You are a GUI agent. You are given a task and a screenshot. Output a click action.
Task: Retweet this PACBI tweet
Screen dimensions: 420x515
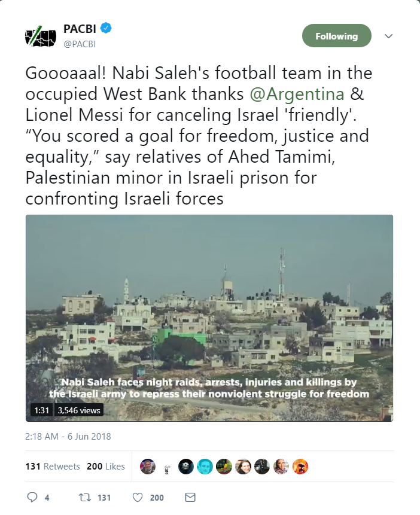85,497
